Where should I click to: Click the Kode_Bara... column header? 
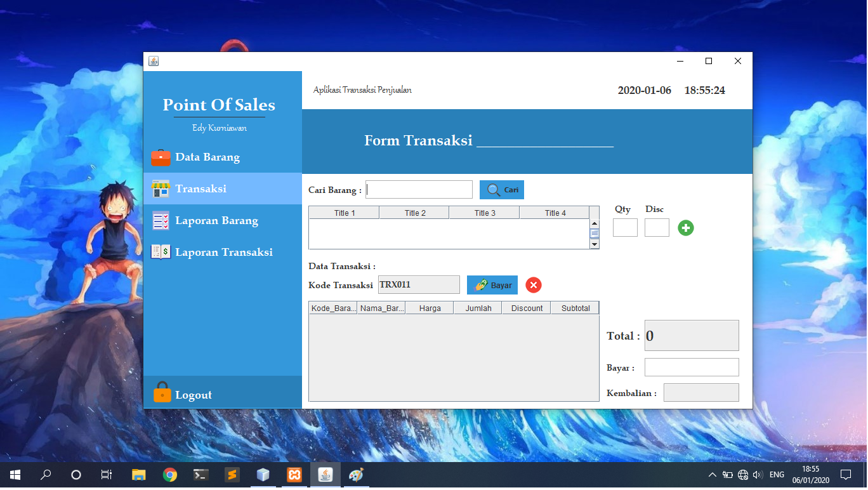[333, 308]
